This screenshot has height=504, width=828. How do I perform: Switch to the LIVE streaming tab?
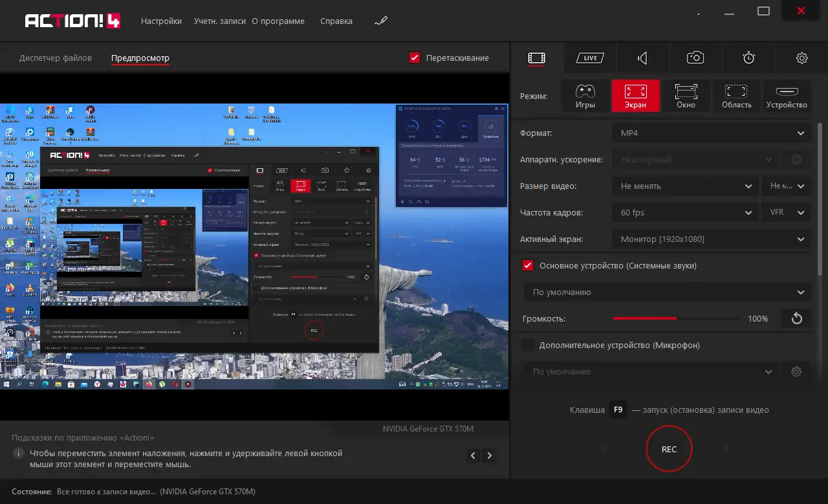point(590,58)
